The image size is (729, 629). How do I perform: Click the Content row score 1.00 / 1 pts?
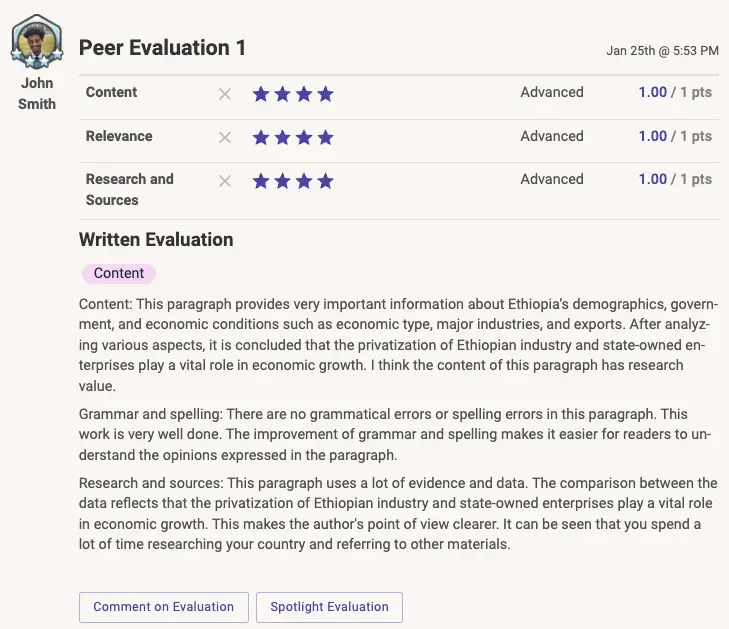click(675, 92)
